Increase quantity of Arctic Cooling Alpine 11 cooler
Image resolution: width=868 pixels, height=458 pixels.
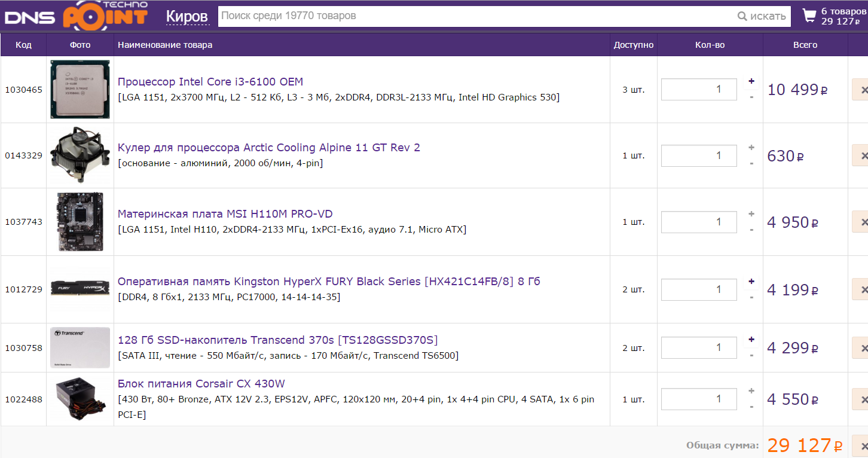(x=751, y=148)
